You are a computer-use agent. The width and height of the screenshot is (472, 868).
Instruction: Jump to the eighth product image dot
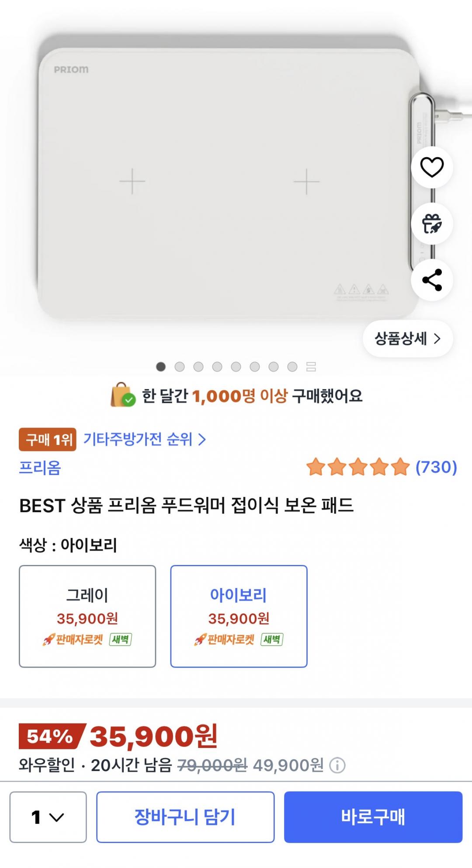pos(292,367)
